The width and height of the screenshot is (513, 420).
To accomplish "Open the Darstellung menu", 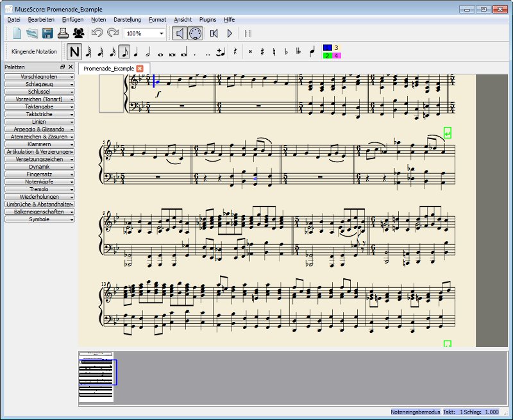I will pos(127,20).
